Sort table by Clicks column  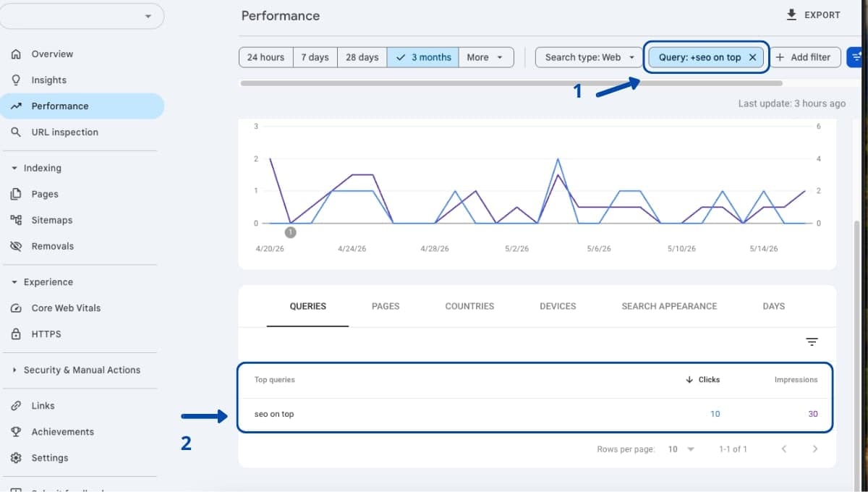point(702,379)
